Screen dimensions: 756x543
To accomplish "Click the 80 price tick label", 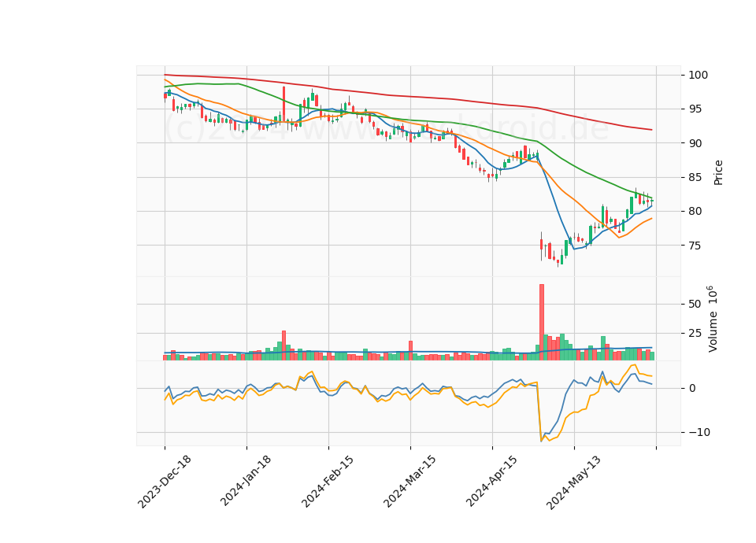I will pos(695,212).
